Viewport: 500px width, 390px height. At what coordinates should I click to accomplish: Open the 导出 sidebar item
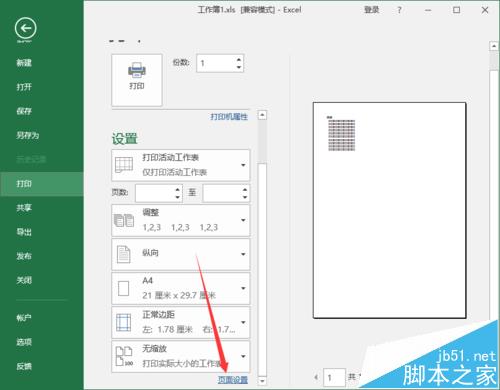pos(24,232)
